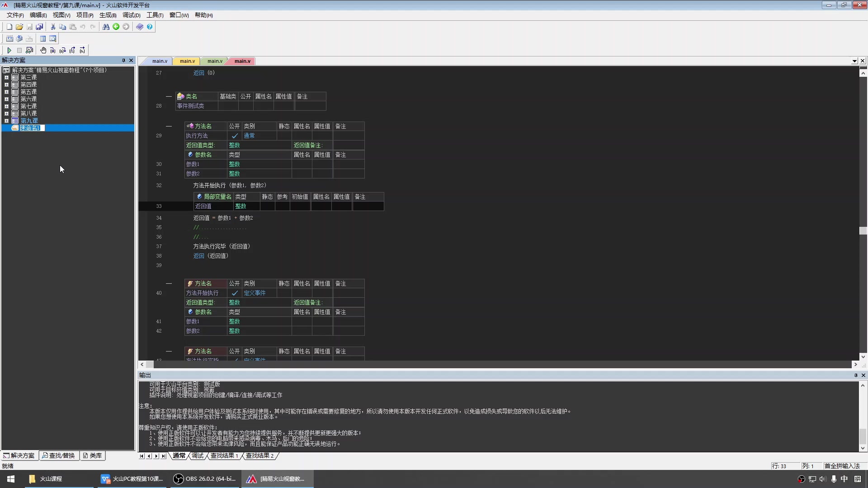Click the New file toolbar icon
Screen dimensions: 868x488
point(9,27)
